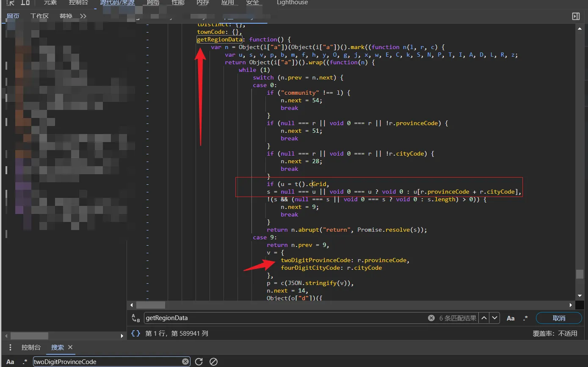Toggle match case in the find bar
588x367 pixels.
click(x=511, y=318)
